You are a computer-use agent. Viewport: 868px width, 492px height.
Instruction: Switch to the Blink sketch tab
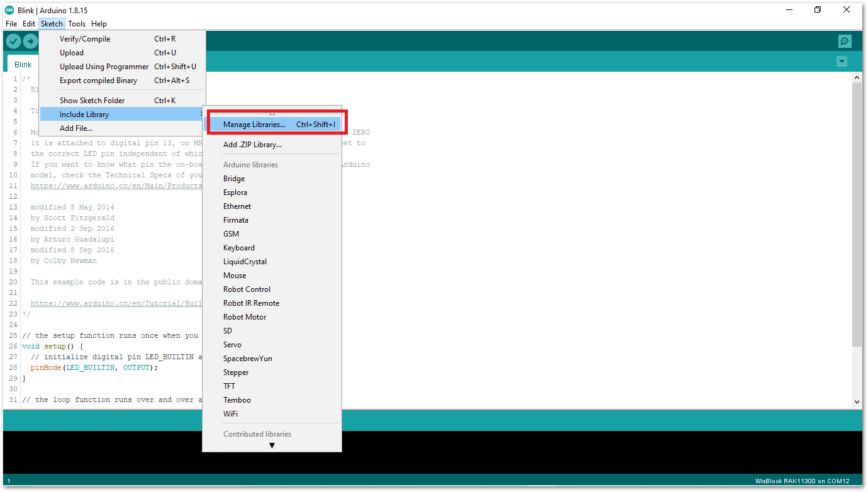(23, 64)
